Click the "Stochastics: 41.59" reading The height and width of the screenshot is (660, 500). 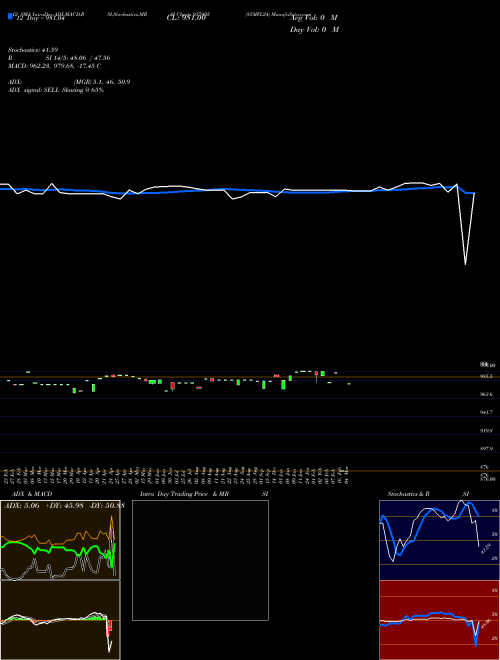(32, 50)
